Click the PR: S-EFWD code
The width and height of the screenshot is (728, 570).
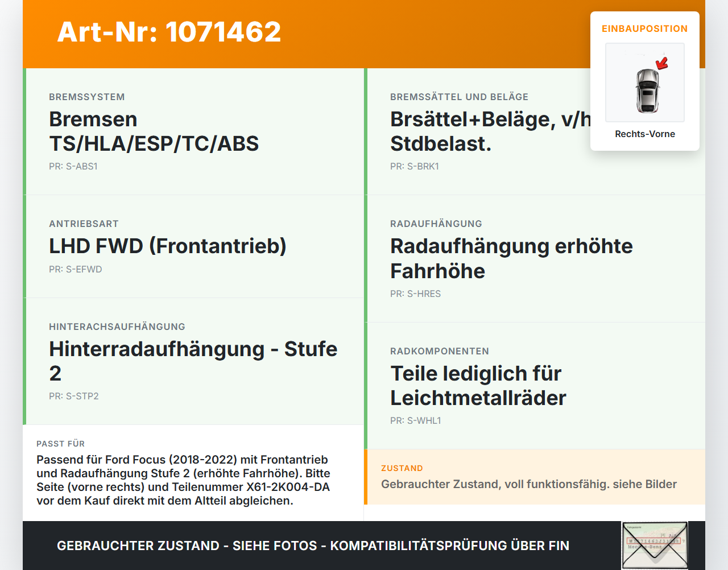(76, 270)
